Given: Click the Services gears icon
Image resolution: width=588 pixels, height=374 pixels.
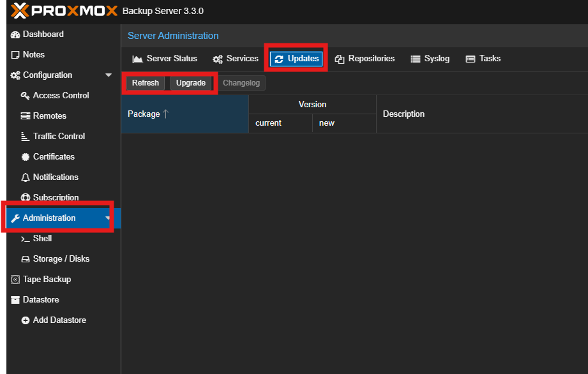Looking at the screenshot, I should pyautogui.click(x=218, y=59).
